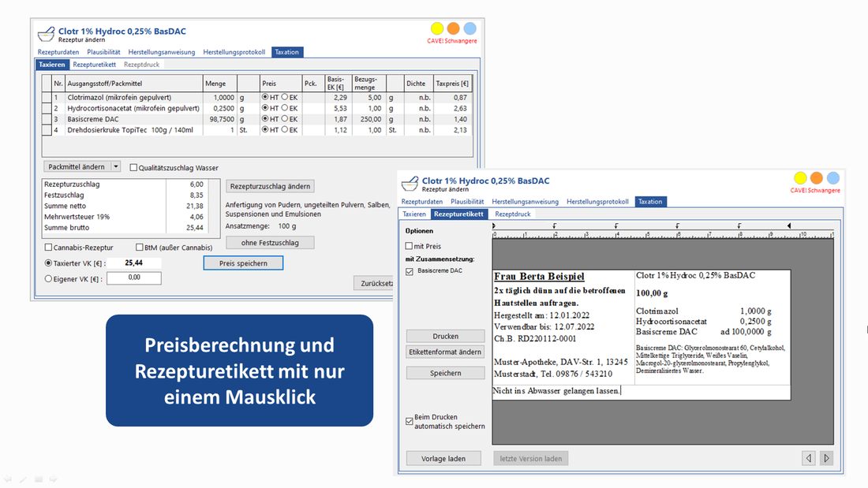
Task: Check the row selector box for Clotrimazol
Action: click(47, 98)
